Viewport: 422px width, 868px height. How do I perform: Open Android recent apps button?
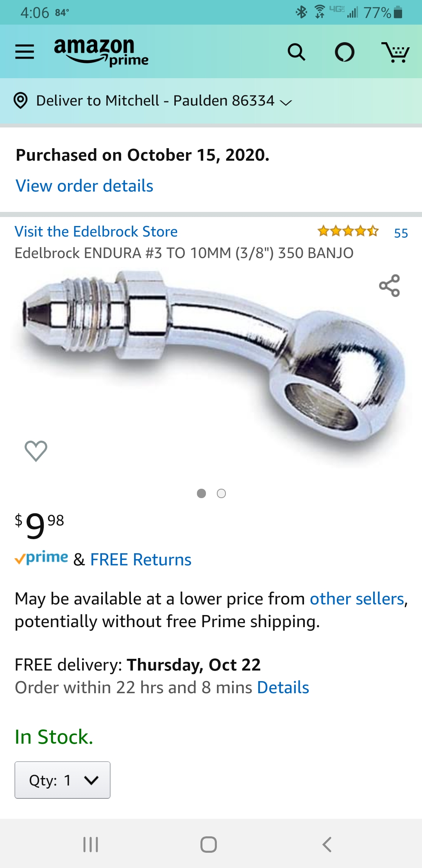(x=91, y=845)
